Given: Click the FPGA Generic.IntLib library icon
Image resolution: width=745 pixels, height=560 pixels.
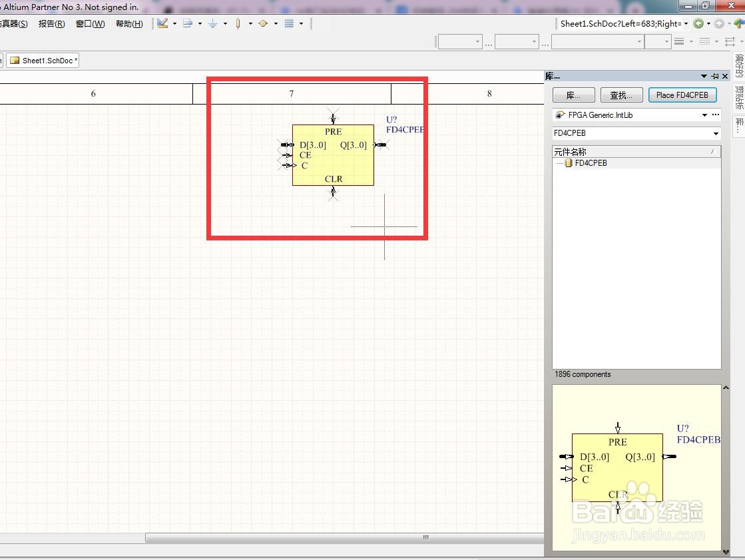Looking at the screenshot, I should click(x=560, y=115).
